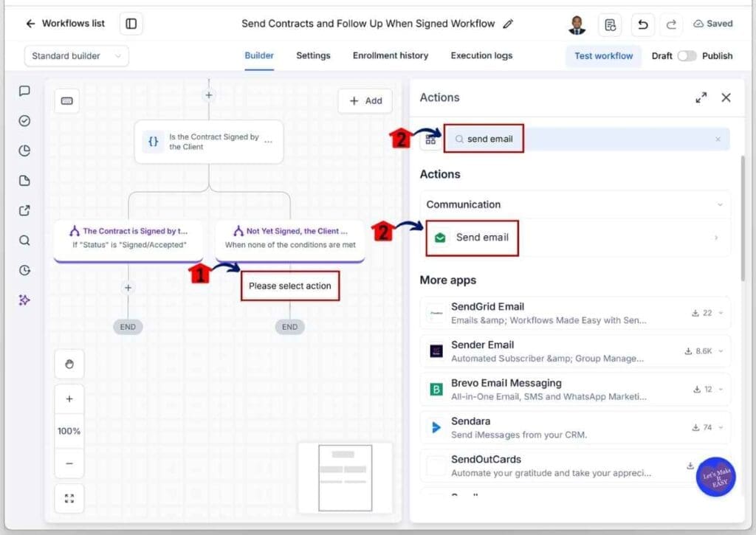The width and height of the screenshot is (756, 535).
Task: Open checkmark circle sidebar icon
Action: (x=24, y=120)
